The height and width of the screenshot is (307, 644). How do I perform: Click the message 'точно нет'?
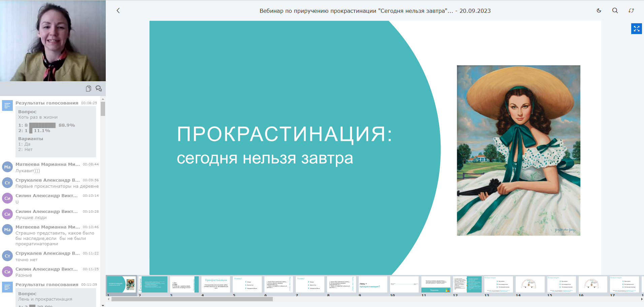(27, 260)
